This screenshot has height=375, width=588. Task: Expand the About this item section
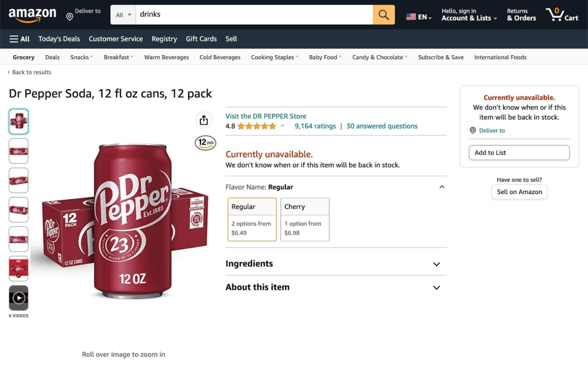[336, 287]
